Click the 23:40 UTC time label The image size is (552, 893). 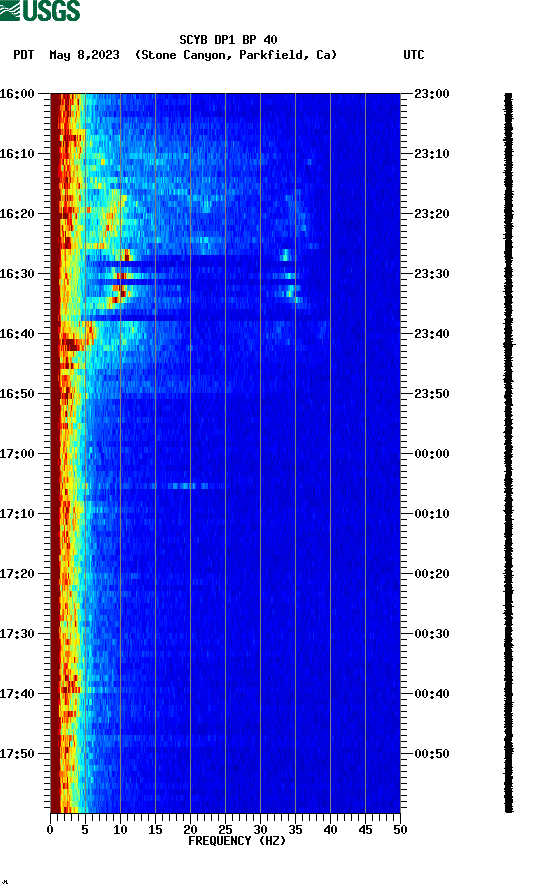[432, 334]
